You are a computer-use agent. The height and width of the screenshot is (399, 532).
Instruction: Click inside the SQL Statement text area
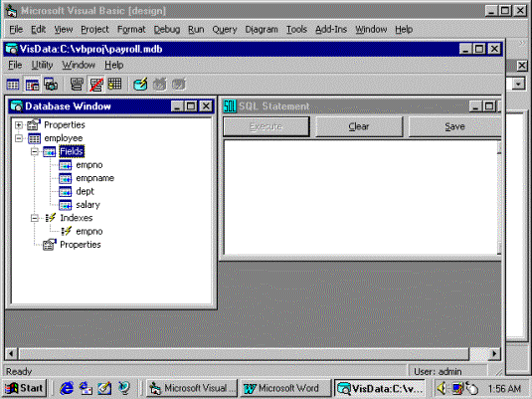pos(360,197)
